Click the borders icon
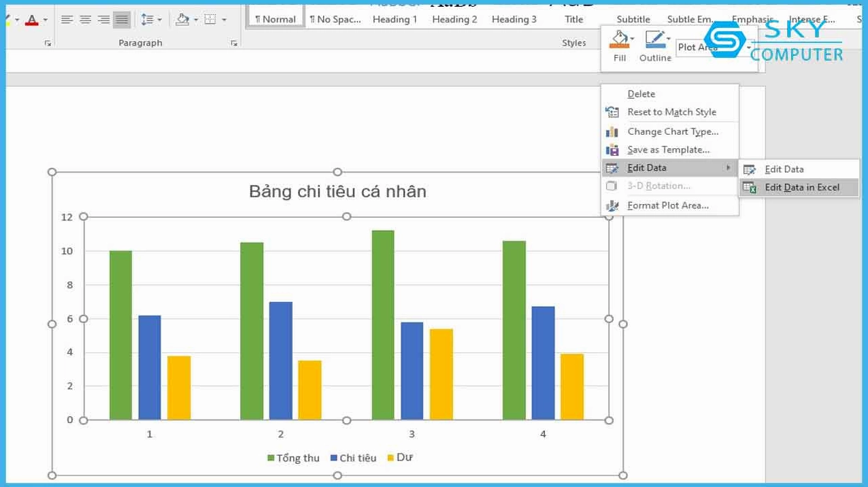The image size is (868, 487). pyautogui.click(x=210, y=20)
